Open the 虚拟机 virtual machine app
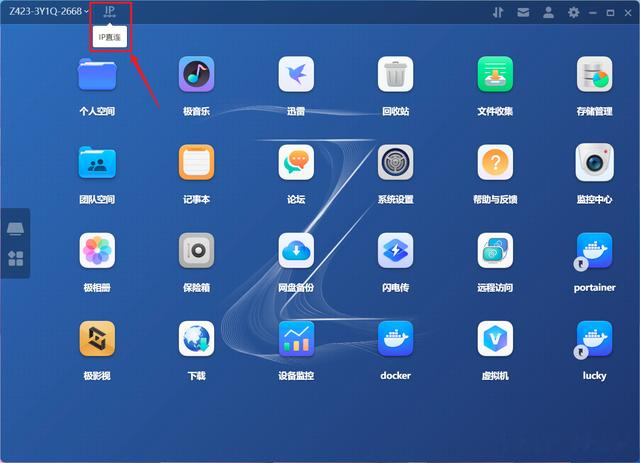 tap(495, 338)
